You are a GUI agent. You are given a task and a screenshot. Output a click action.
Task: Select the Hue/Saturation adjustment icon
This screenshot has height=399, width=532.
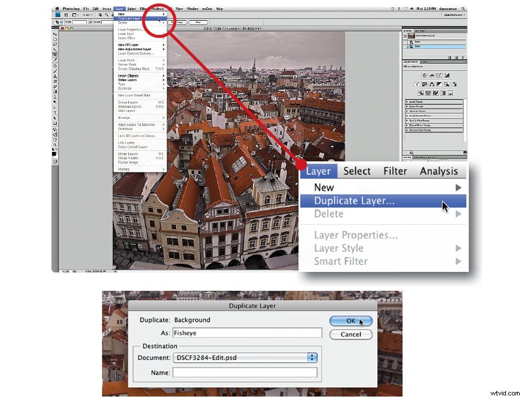[424, 83]
